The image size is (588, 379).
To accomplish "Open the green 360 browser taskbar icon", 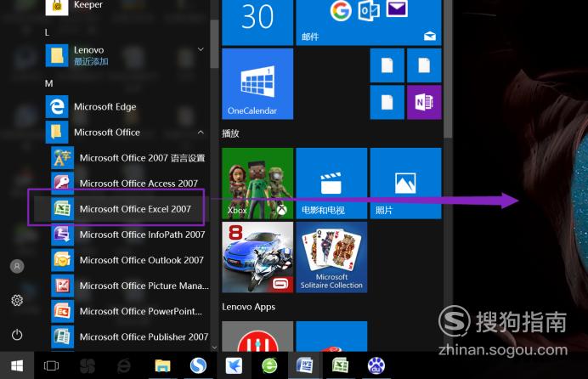I will (x=269, y=365).
